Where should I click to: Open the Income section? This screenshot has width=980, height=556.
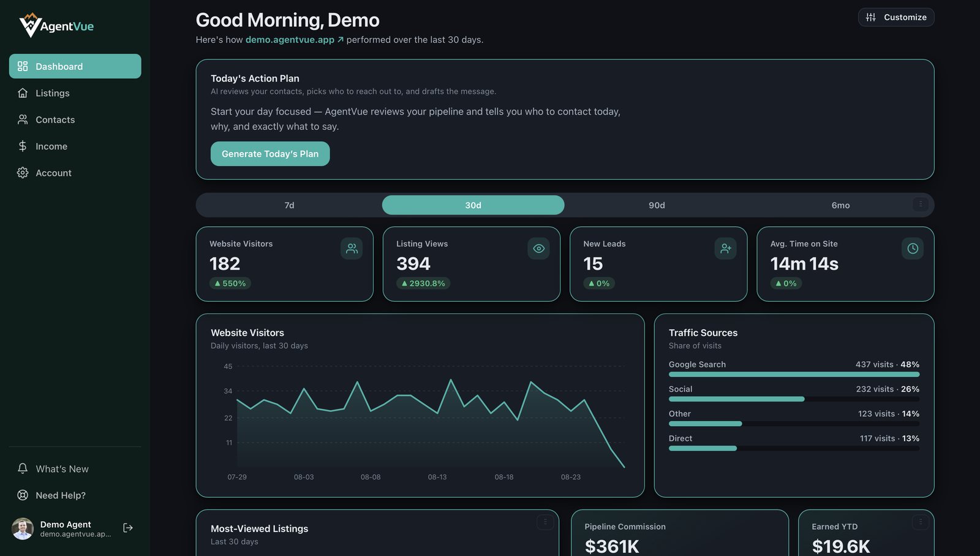pyautogui.click(x=75, y=146)
